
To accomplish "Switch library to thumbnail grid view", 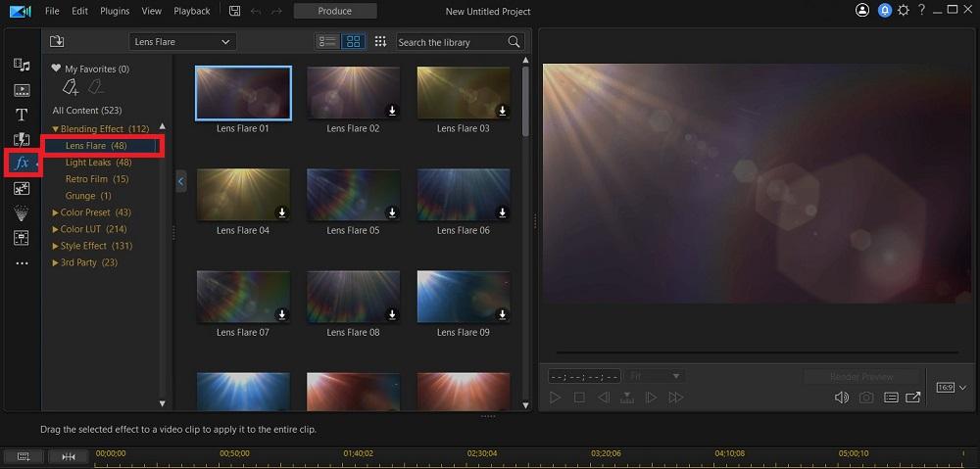I will click(353, 41).
